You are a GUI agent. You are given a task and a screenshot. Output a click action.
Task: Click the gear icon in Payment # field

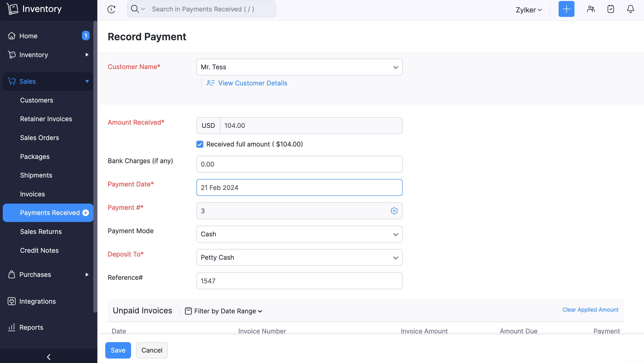pos(394,211)
